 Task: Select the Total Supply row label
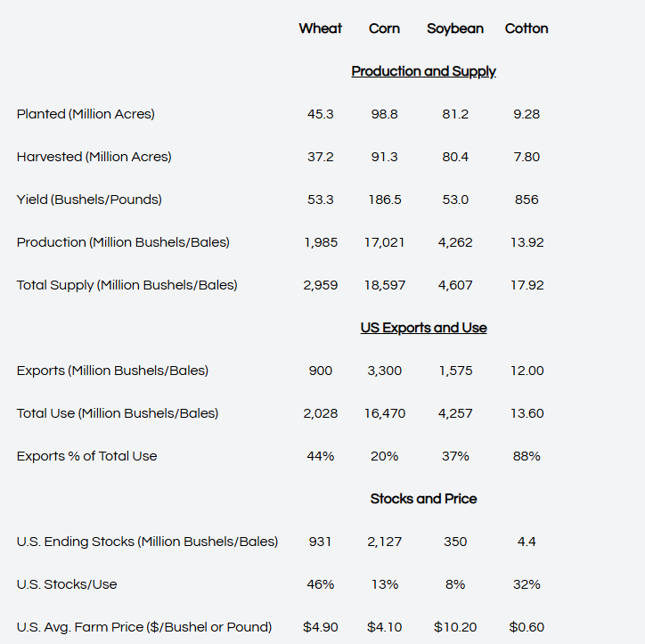tap(127, 285)
